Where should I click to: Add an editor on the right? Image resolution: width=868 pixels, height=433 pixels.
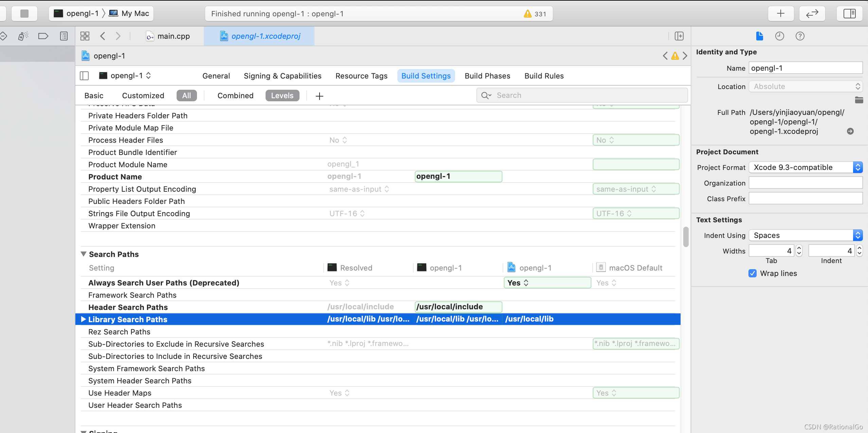[x=679, y=36]
